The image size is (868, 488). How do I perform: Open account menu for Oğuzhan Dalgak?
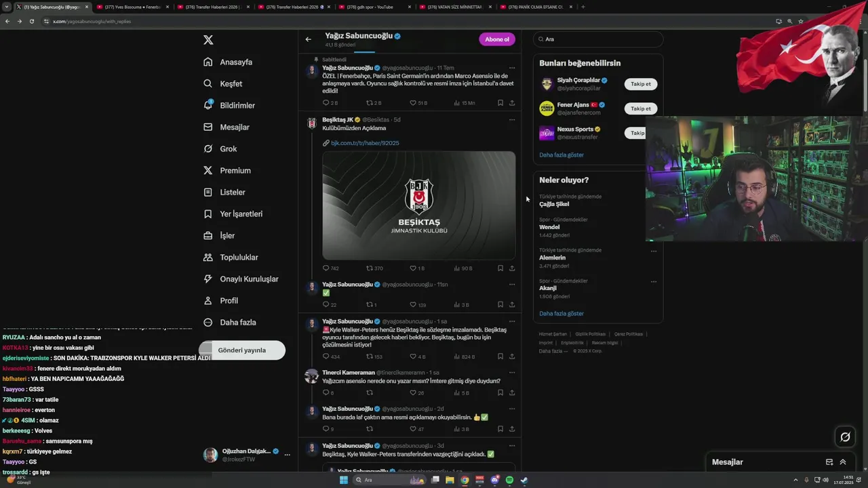(288, 455)
